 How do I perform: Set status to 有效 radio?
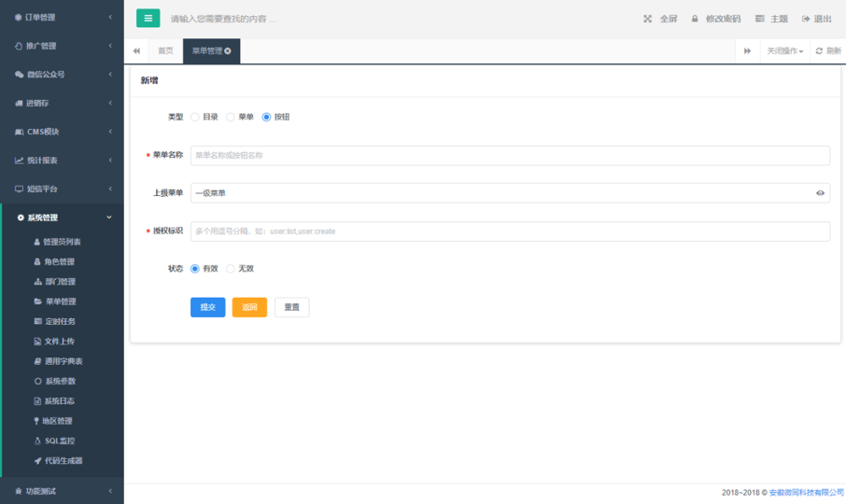[195, 269]
